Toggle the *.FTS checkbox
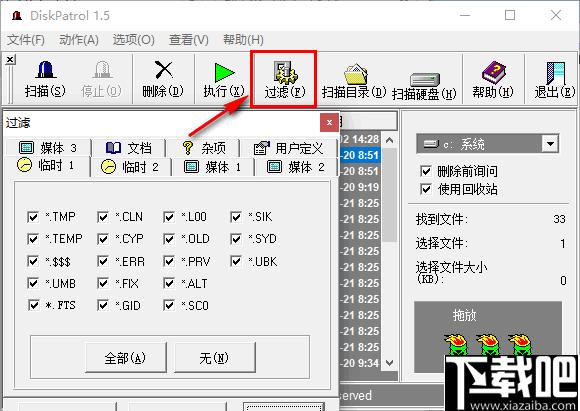This screenshot has width=580, height=411. pyautogui.click(x=34, y=305)
